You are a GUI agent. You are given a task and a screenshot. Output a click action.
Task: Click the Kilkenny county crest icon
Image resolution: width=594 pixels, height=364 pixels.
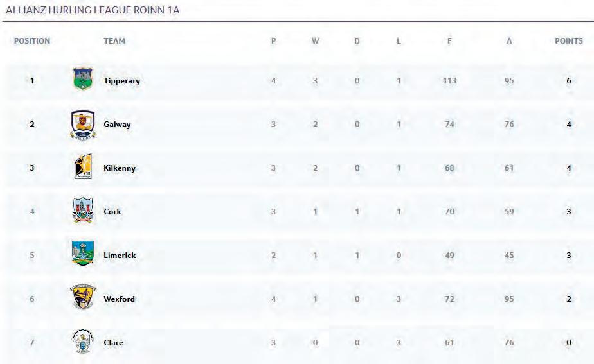coord(82,168)
